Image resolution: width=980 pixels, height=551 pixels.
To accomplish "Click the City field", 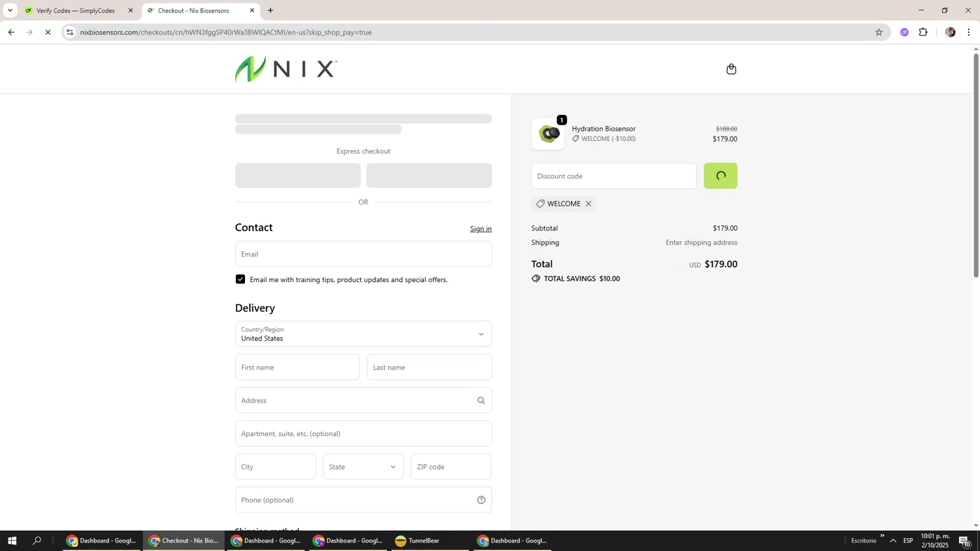I will (x=276, y=467).
